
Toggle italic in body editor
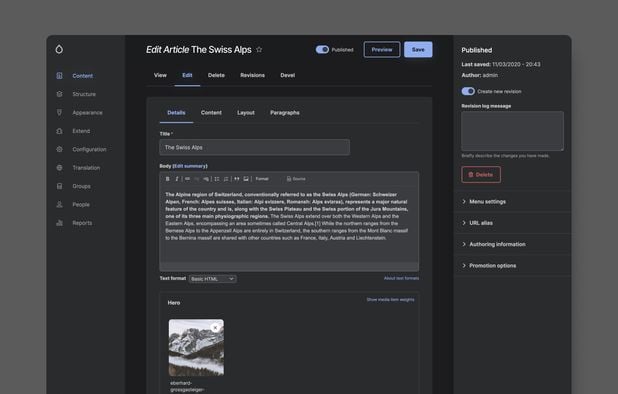[177, 179]
